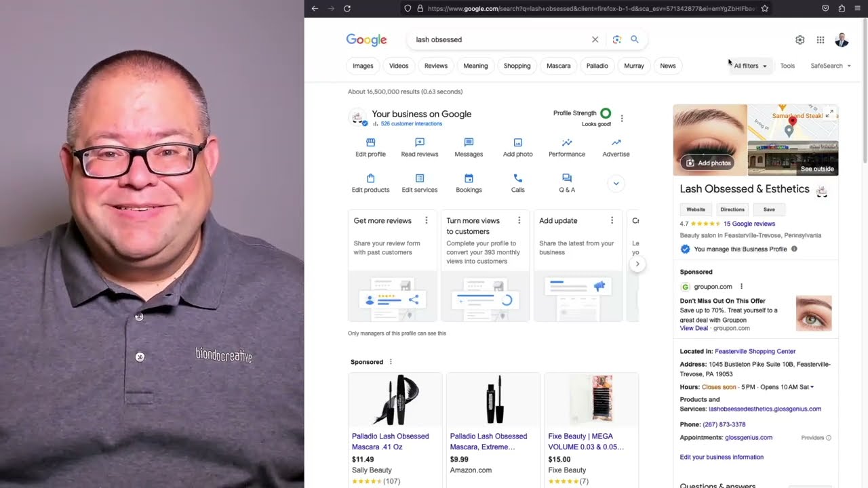868x488 pixels.
Task: Select the Meaning filter chip
Action: (x=475, y=66)
